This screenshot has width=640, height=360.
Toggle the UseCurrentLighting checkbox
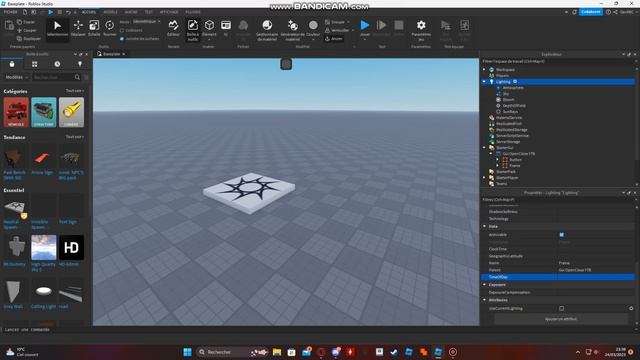pyautogui.click(x=562, y=308)
